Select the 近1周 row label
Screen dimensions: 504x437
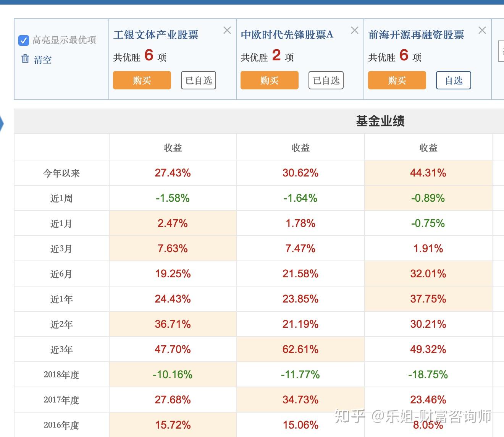61,198
